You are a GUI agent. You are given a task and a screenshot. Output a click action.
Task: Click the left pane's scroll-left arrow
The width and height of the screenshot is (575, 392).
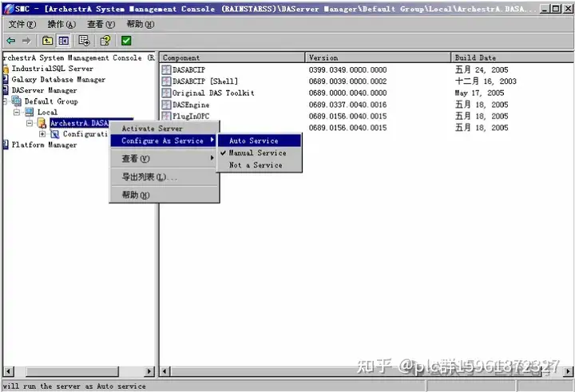coord(9,371)
